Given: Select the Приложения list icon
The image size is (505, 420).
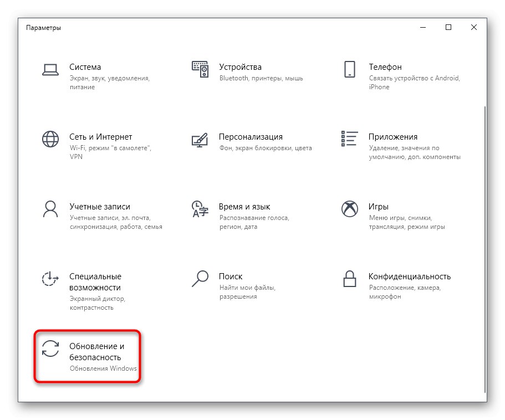Looking at the screenshot, I should point(349,140).
